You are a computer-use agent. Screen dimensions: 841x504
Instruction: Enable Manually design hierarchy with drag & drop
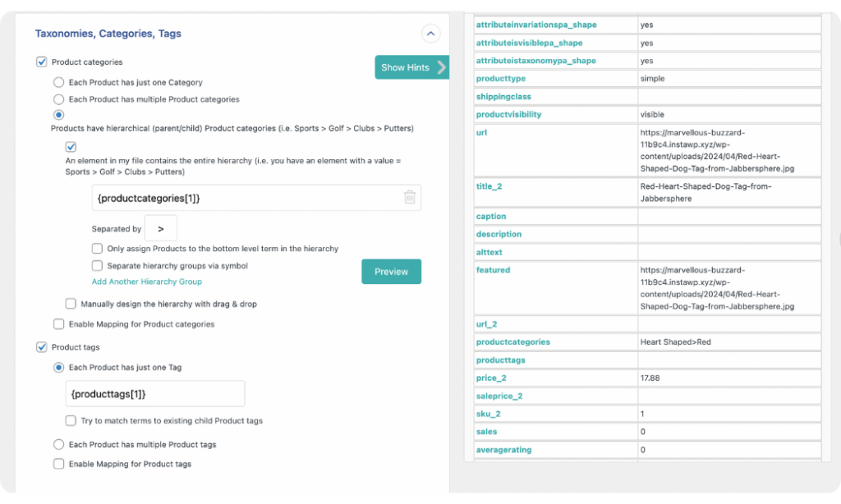71,304
